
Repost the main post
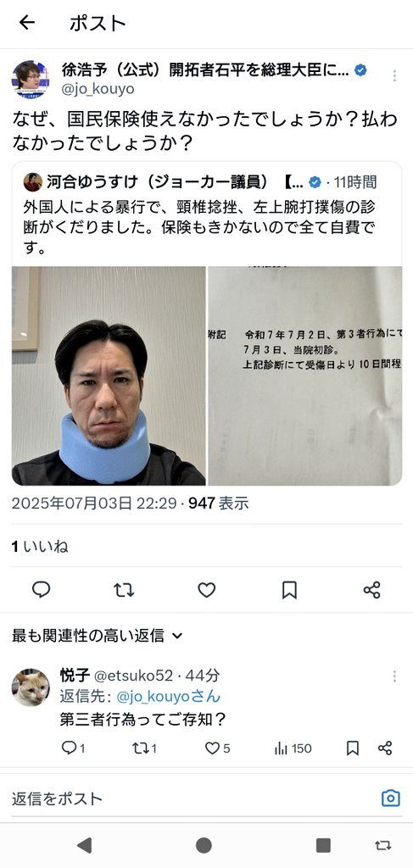124,590
